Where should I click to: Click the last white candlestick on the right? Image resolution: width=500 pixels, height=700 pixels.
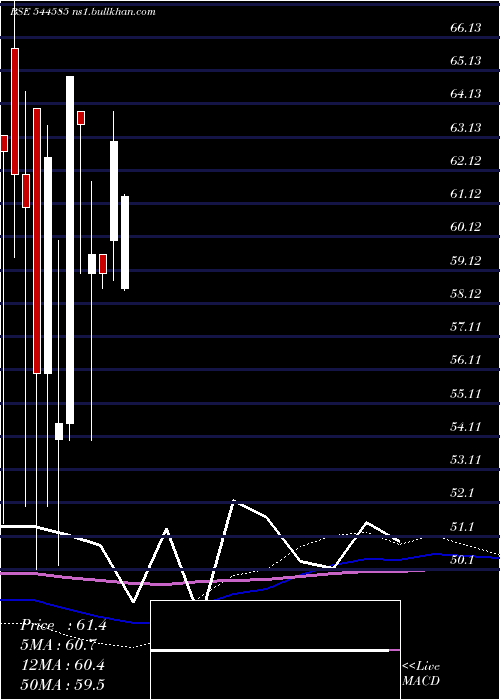(x=125, y=242)
